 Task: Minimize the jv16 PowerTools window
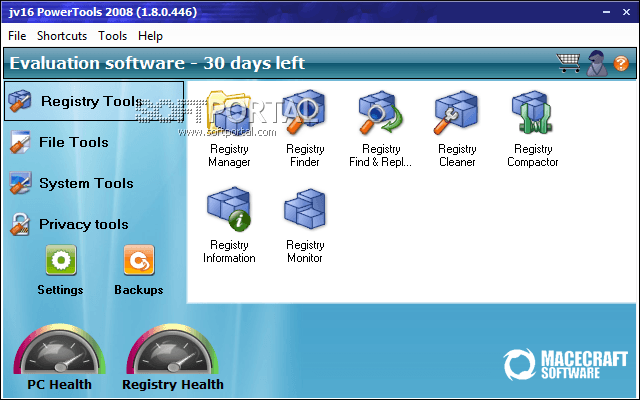click(607, 12)
